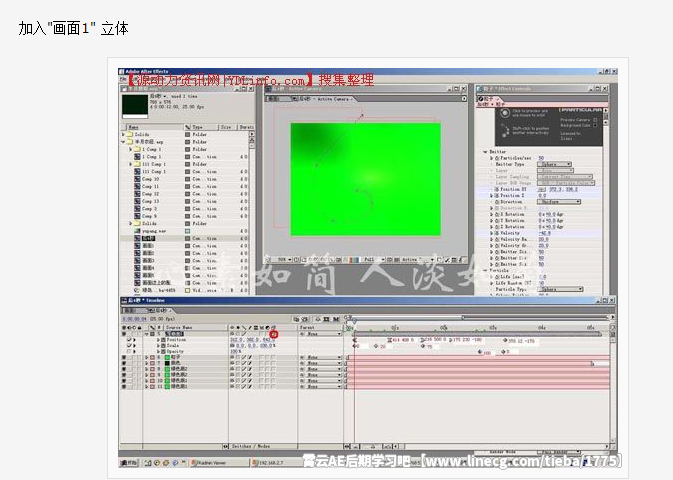Open the Emitter Type dropdown

(x=554, y=164)
